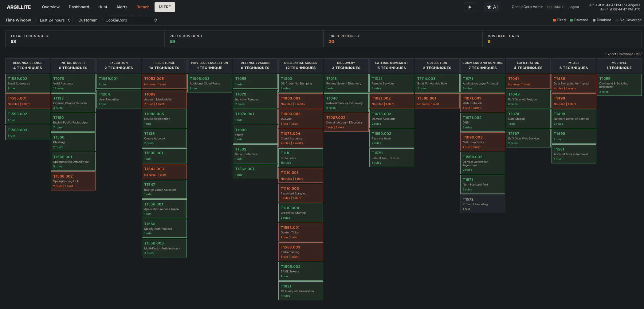Viewport: 644px width, 309px height.
Task: Open the T1071.004 DNS card
Action: coord(482,122)
